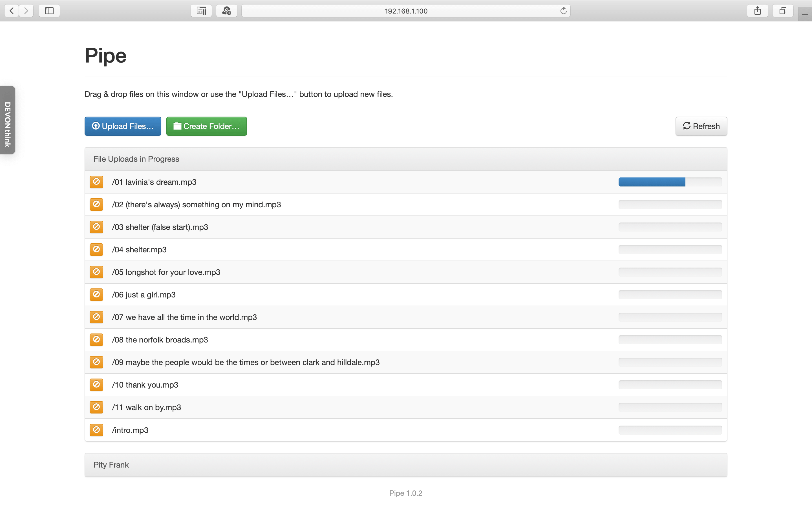Open a new tab with plus button
812x507 pixels.
click(805, 14)
